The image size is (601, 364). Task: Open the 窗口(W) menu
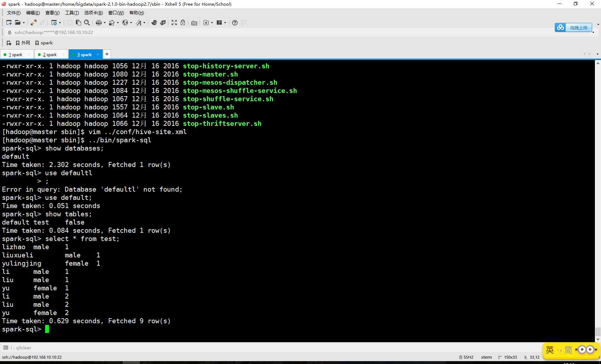[116, 13]
